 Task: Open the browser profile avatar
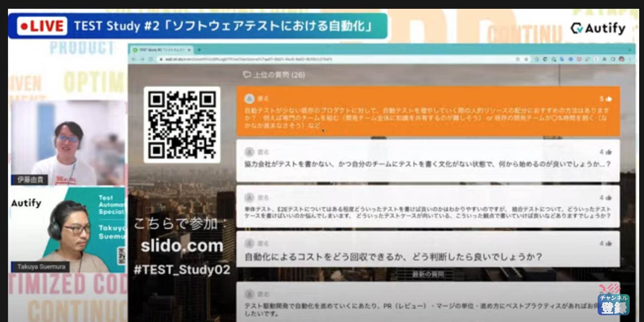621,59
